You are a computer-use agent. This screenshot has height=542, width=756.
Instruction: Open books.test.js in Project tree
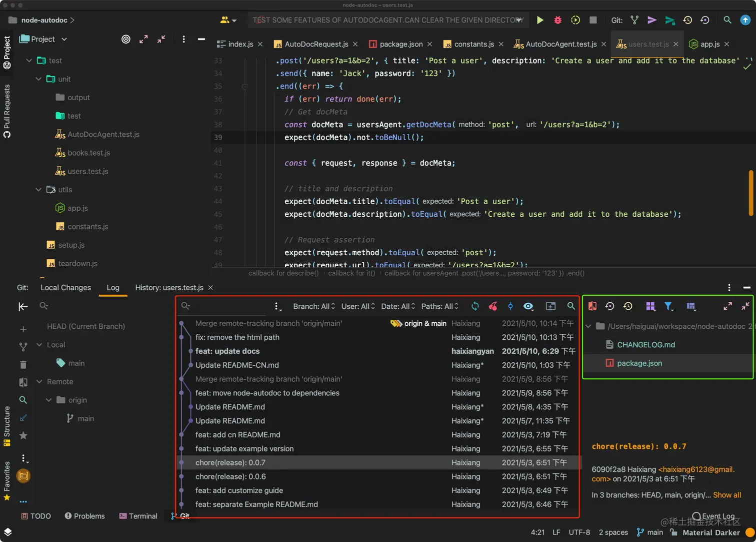coord(88,153)
